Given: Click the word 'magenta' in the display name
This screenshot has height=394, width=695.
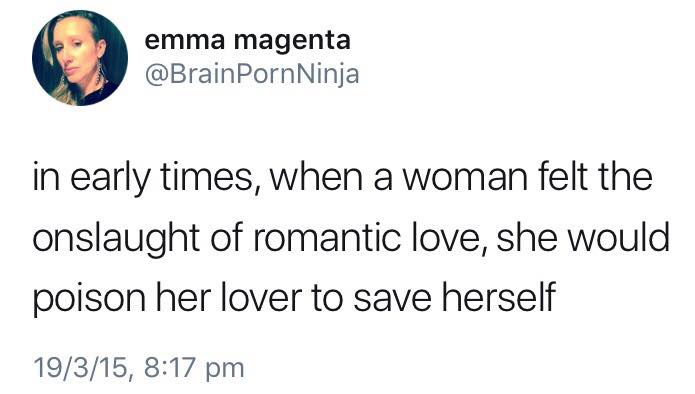Looking at the screenshot, I should (292, 43).
